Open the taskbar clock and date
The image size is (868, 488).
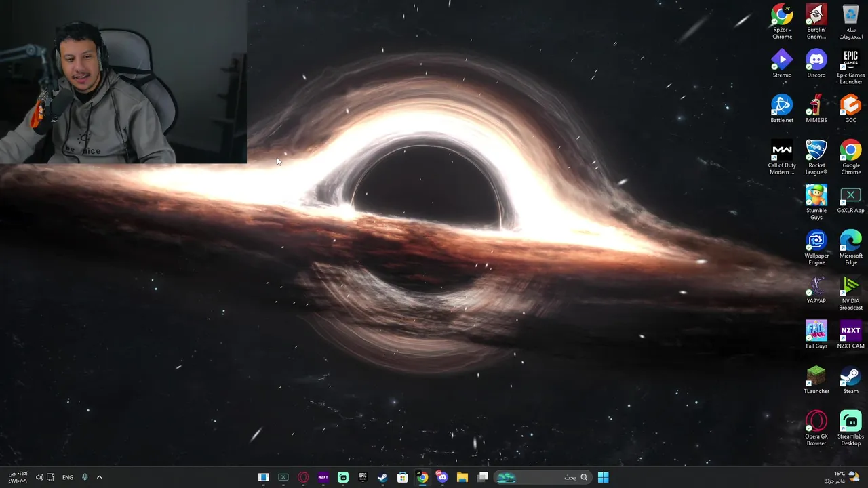click(x=17, y=477)
